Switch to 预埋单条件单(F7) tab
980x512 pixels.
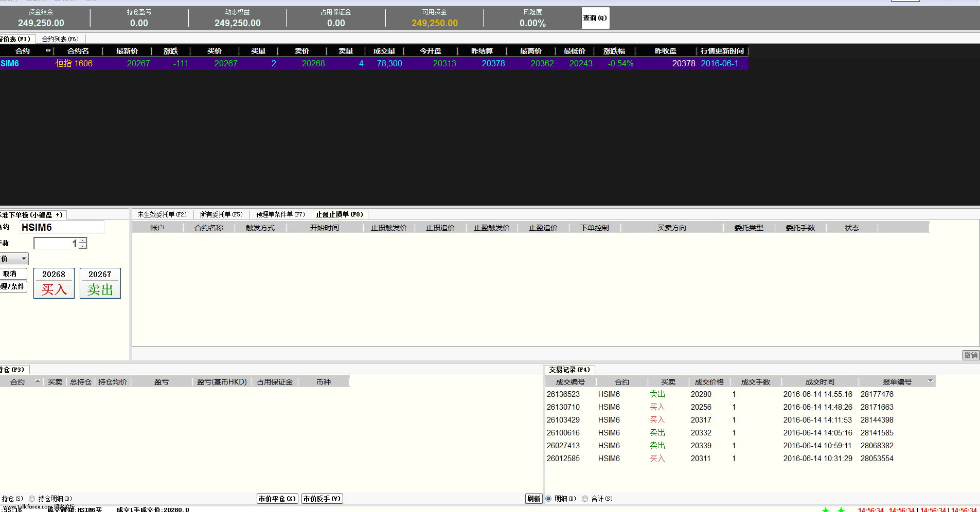280,214
